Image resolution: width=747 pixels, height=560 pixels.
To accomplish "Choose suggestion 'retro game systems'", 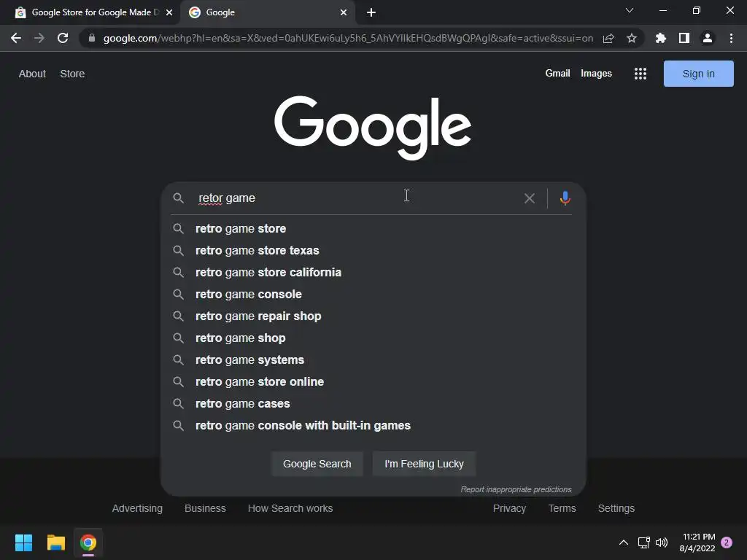I will pyautogui.click(x=373, y=360).
